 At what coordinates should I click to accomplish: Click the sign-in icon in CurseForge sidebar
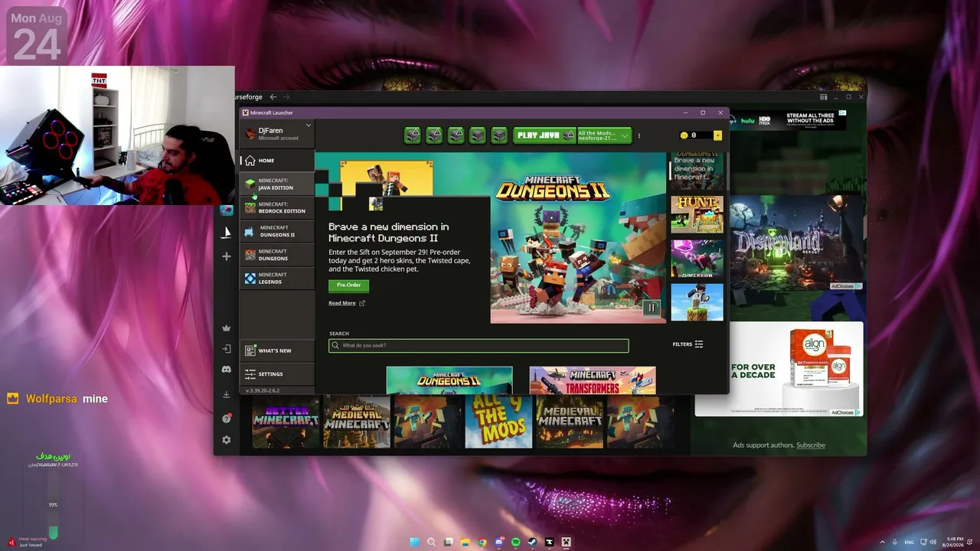(226, 349)
